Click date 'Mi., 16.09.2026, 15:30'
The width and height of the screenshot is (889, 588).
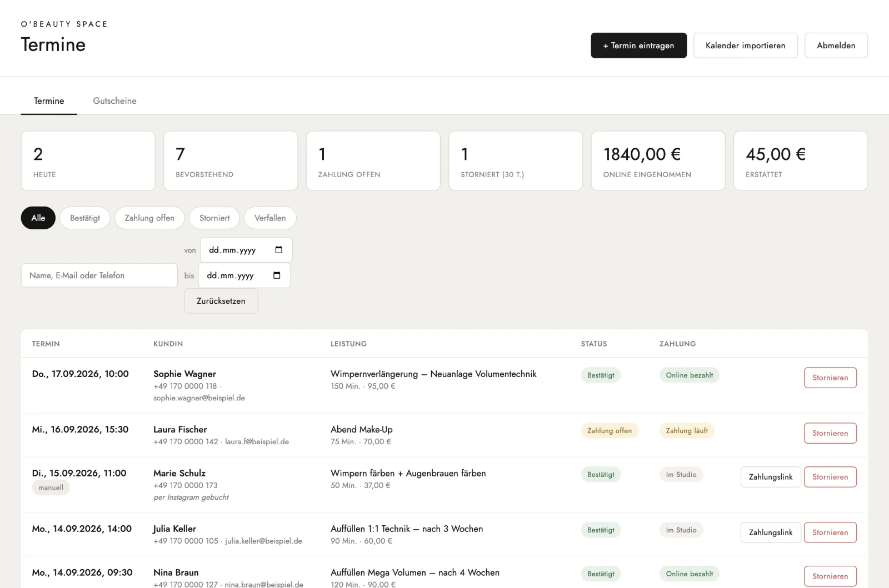[80, 430]
